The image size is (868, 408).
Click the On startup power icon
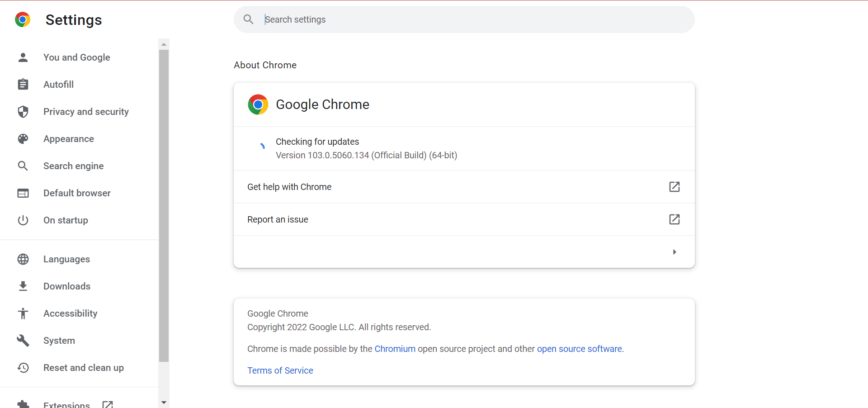(23, 220)
